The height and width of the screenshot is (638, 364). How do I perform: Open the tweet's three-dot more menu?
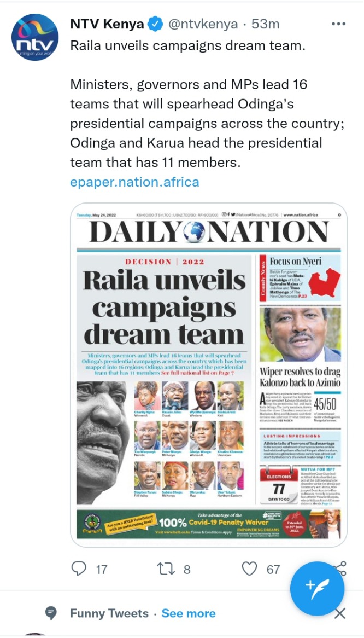click(338, 25)
